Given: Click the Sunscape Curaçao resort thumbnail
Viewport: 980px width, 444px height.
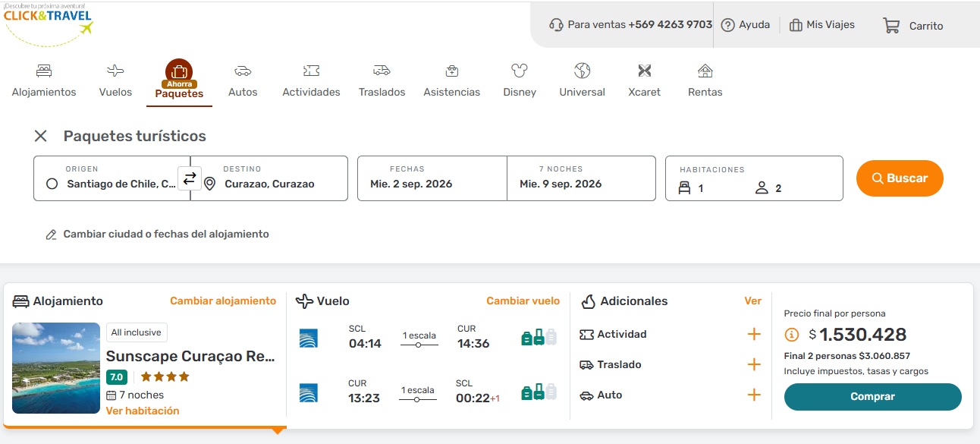Looking at the screenshot, I should click(x=56, y=368).
